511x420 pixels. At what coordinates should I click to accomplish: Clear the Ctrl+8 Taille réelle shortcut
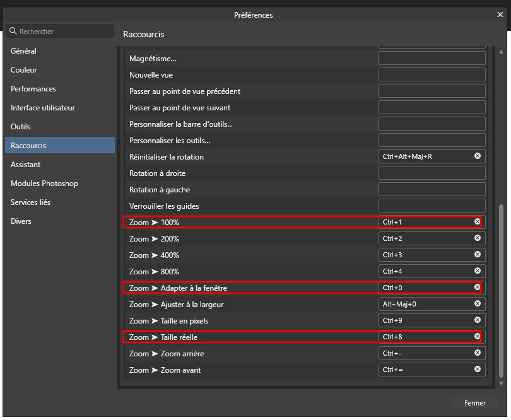coord(477,336)
